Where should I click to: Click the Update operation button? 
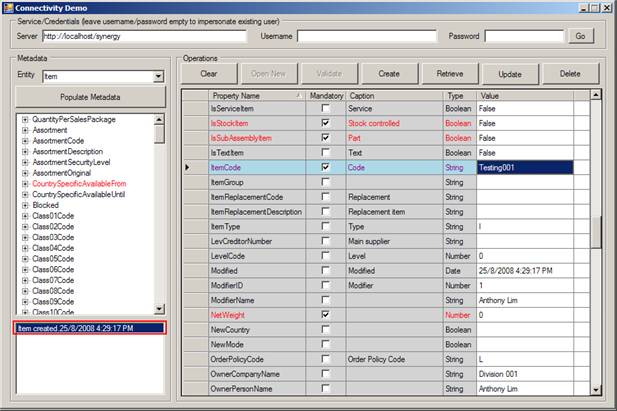(x=510, y=74)
